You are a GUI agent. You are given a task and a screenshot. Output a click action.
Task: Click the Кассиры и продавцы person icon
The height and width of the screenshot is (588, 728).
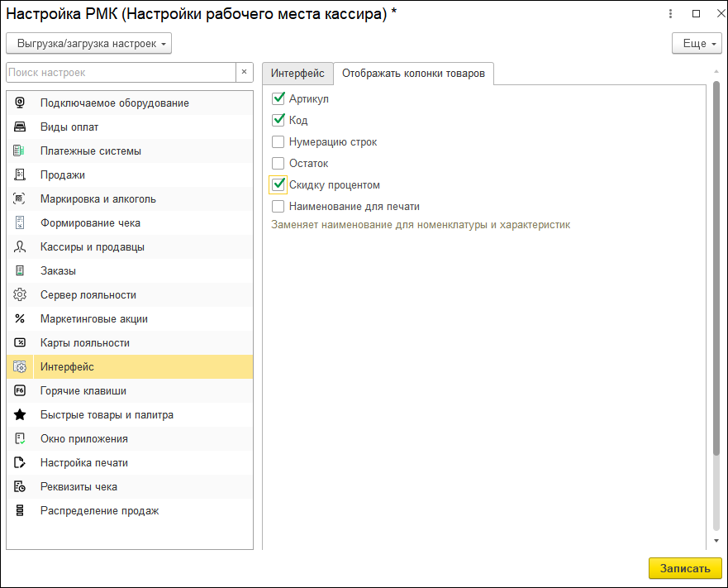20,247
